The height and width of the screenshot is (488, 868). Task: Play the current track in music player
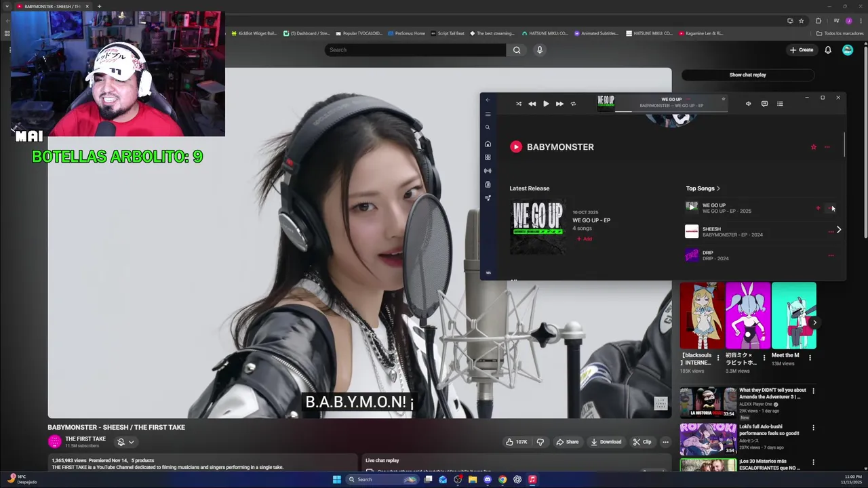[x=546, y=104]
